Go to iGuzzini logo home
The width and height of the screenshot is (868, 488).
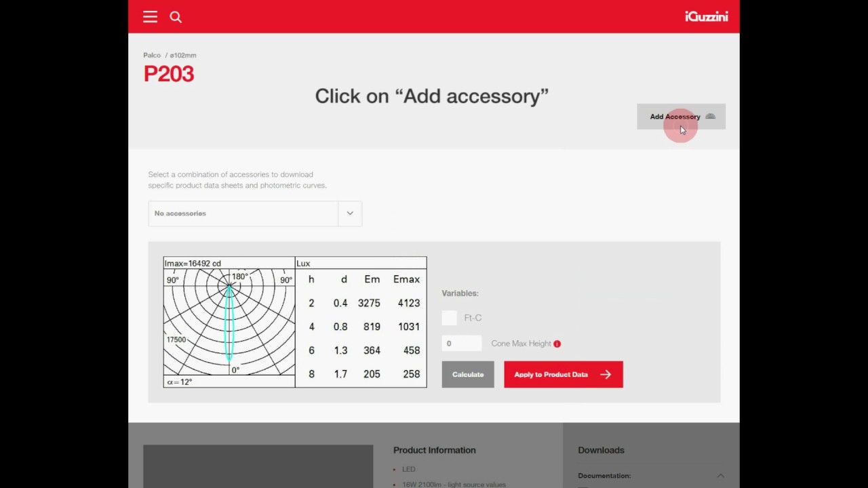coord(706,17)
